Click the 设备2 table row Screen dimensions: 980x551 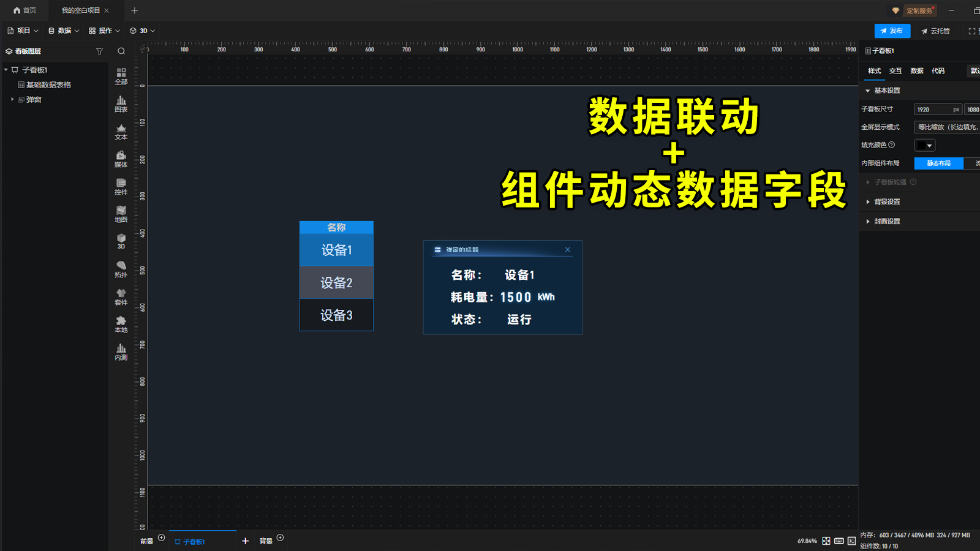click(x=336, y=283)
